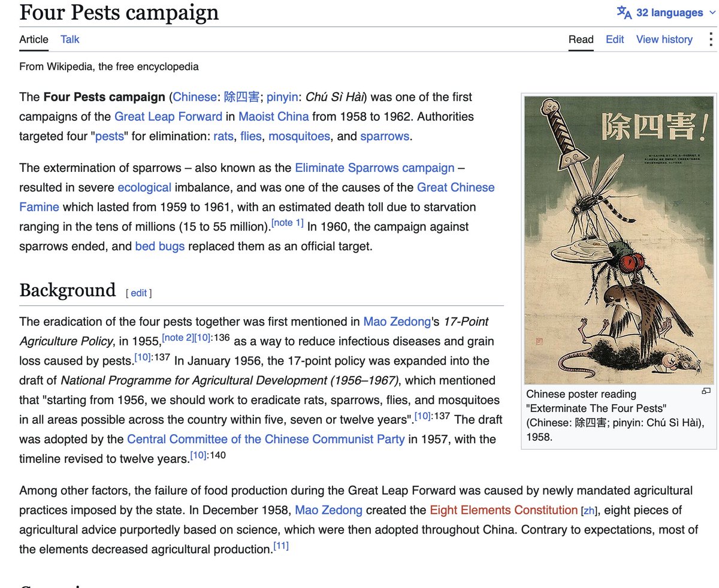The height and width of the screenshot is (588, 719).
Task: Open the red Eight Elements Constitution link
Action: click(x=503, y=510)
